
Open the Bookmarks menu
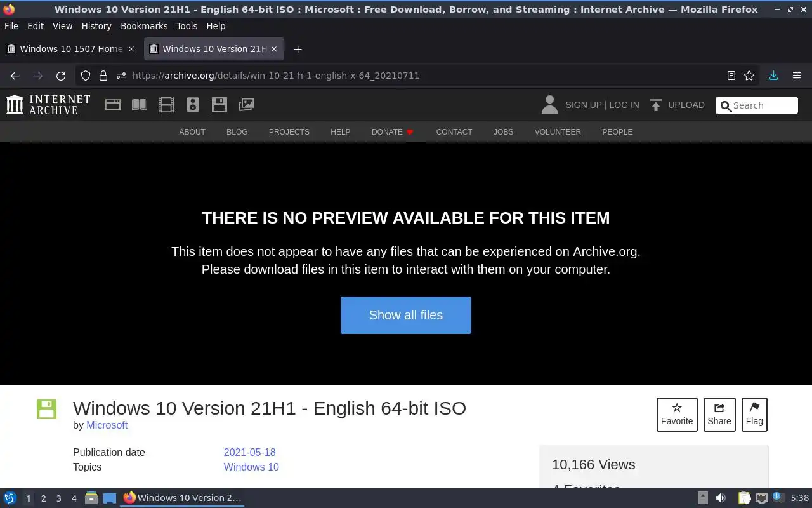(144, 26)
